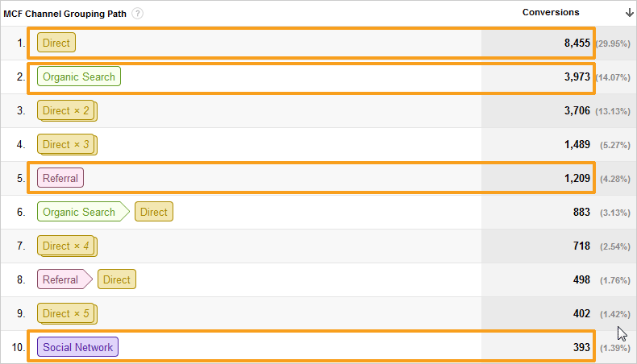The image size is (637, 364).
Task: Click Organic Search tag in row 6
Action: click(83, 212)
